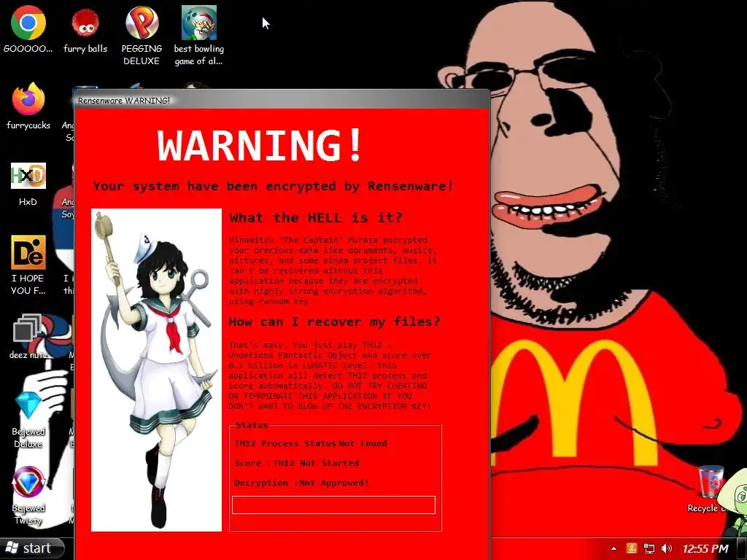Click the 'Status' group box label
The width and height of the screenshot is (747, 560).
click(252, 425)
